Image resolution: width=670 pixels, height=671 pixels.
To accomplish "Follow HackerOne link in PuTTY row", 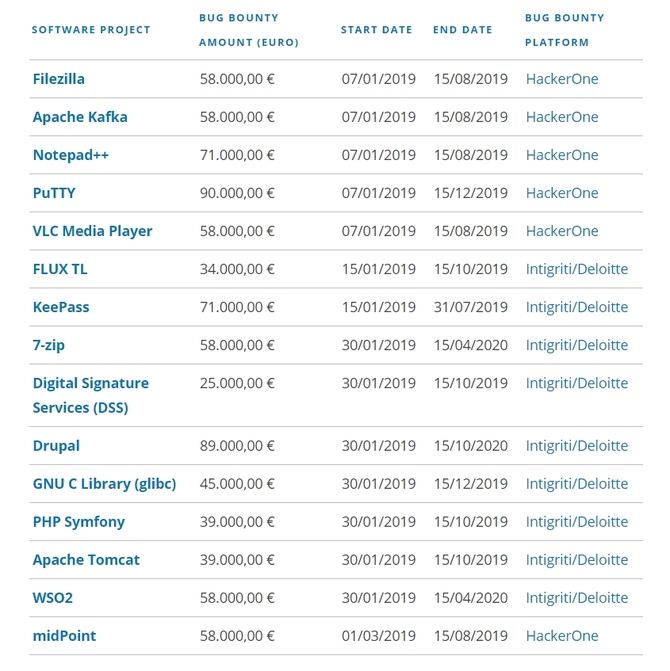I will tap(562, 193).
